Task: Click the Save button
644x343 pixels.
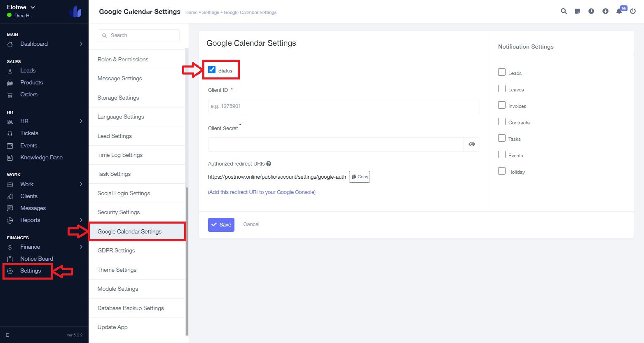Action: pos(221,224)
